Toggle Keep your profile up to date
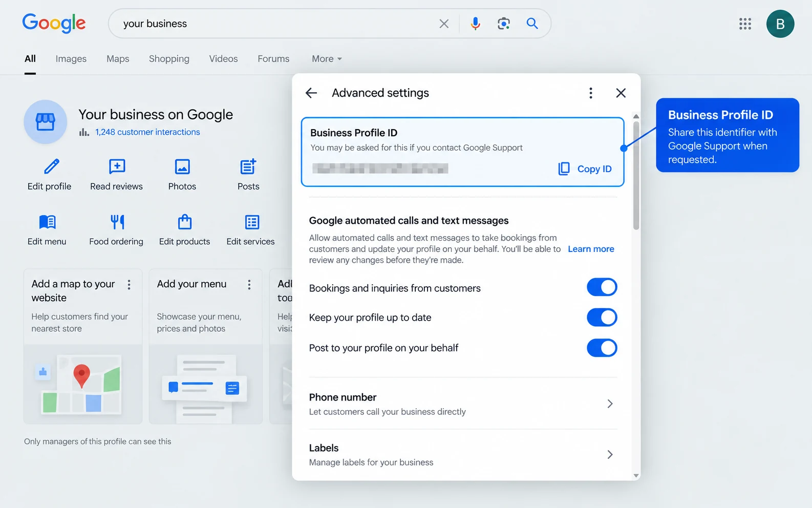The image size is (812, 508). 602,317
